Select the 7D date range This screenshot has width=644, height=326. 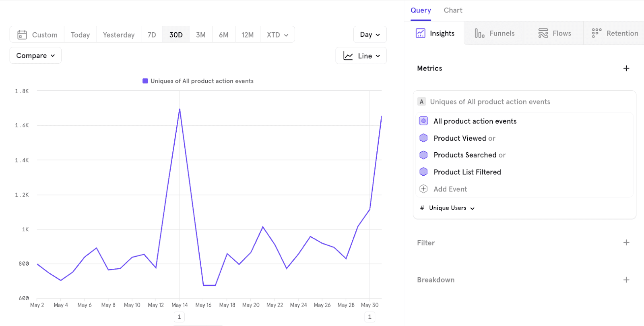tap(152, 35)
